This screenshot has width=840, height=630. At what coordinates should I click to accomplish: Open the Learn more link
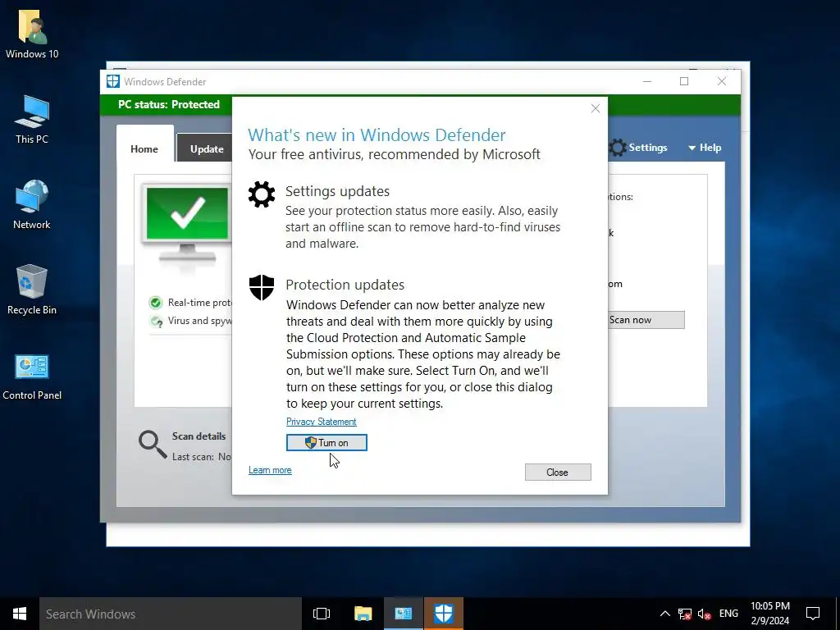tap(270, 470)
